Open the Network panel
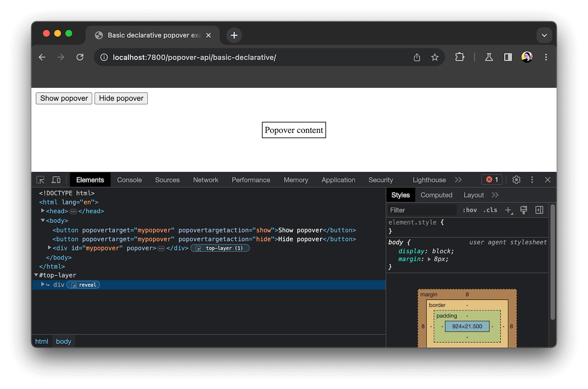The image size is (588, 389). 205,180
